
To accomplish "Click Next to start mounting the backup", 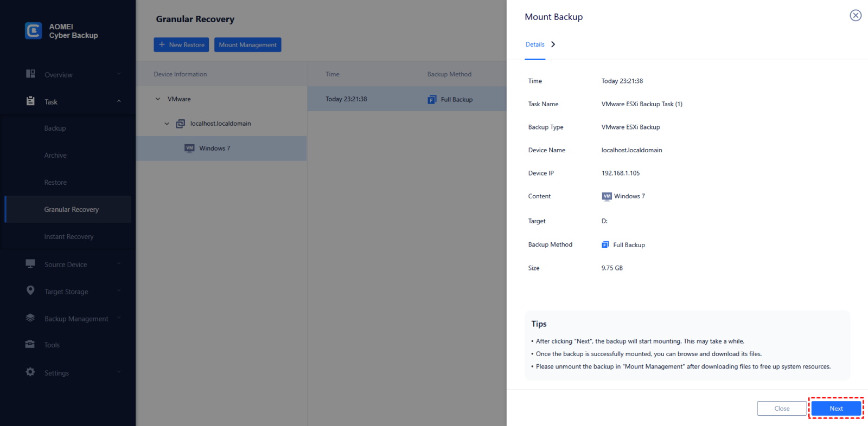I will click(836, 409).
